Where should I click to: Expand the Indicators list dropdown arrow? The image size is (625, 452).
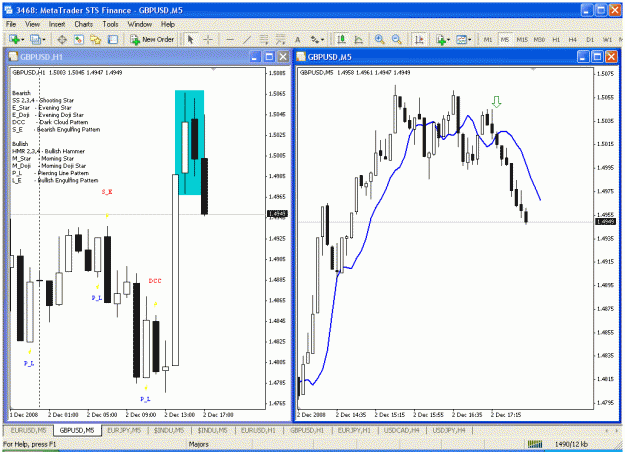[x=448, y=40]
